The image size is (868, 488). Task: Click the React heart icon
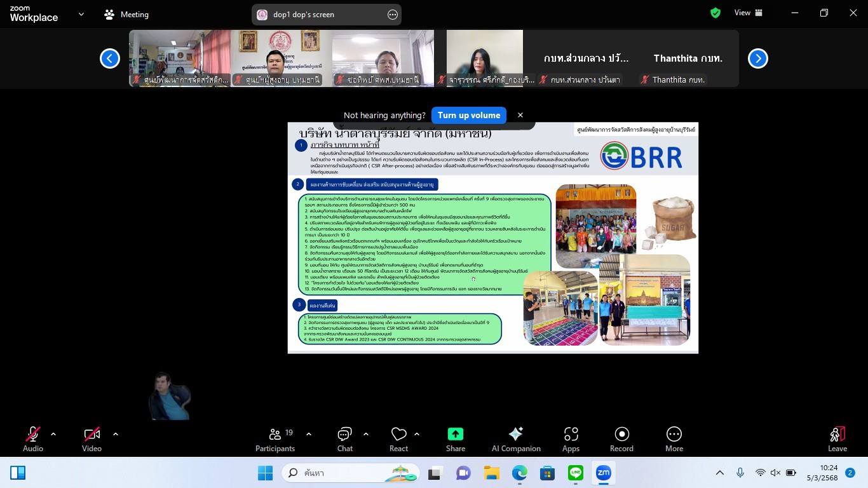398,439
